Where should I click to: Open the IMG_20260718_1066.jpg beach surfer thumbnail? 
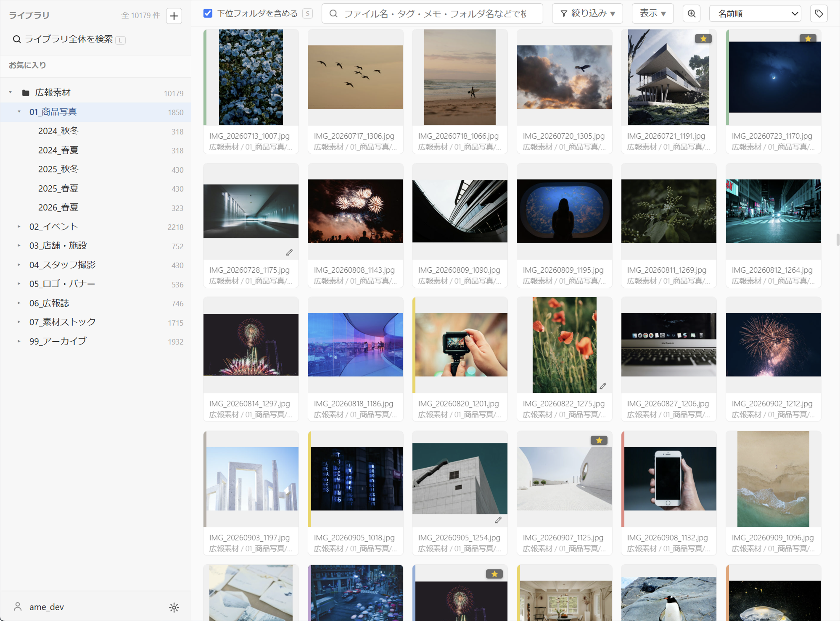(460, 77)
